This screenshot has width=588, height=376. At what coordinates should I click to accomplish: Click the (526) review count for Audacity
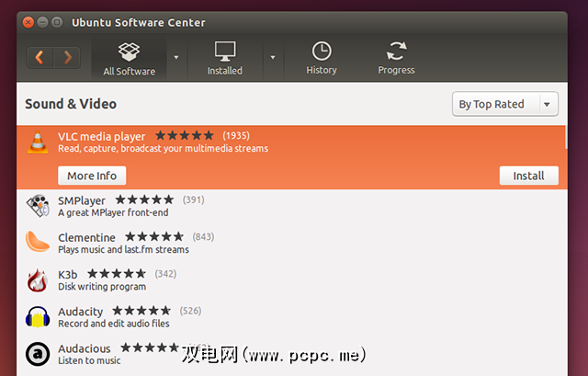tap(190, 311)
